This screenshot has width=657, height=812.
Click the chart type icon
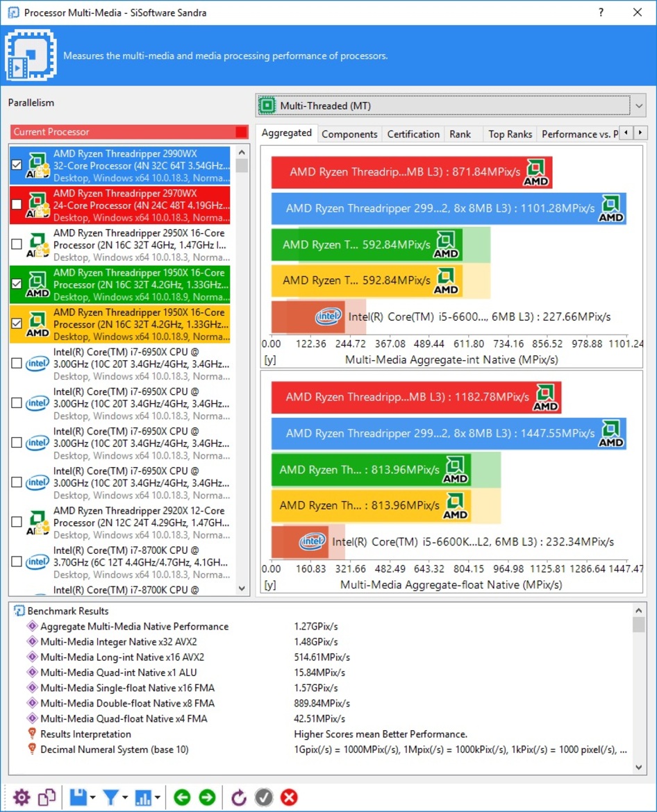coord(143,797)
